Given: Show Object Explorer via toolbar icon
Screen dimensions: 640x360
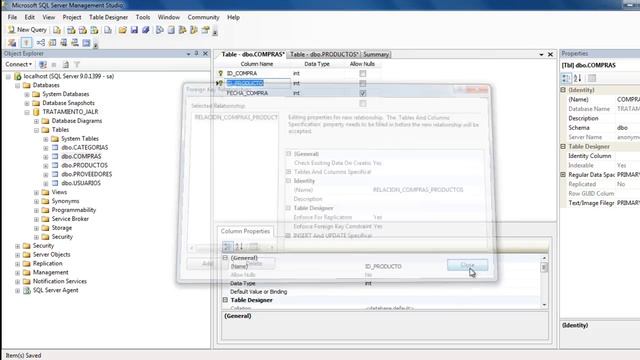Looking at the screenshot, I should [x=182, y=30].
